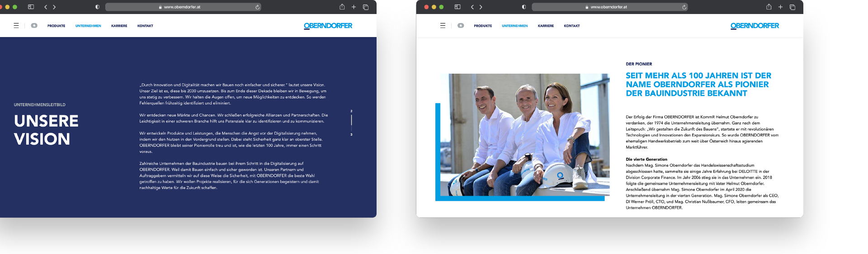Toggle Safari sidebar in right window
This screenshot has width=868, height=254.
(x=458, y=7)
